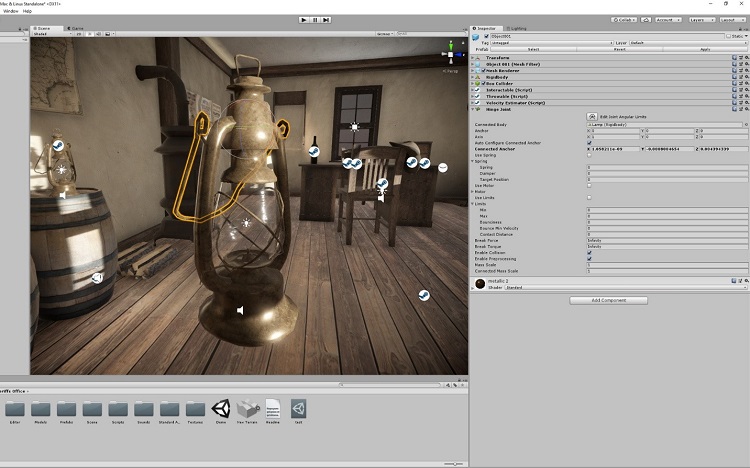This screenshot has width=750, height=468.
Task: Expand the Motor section
Action: pyautogui.click(x=473, y=191)
